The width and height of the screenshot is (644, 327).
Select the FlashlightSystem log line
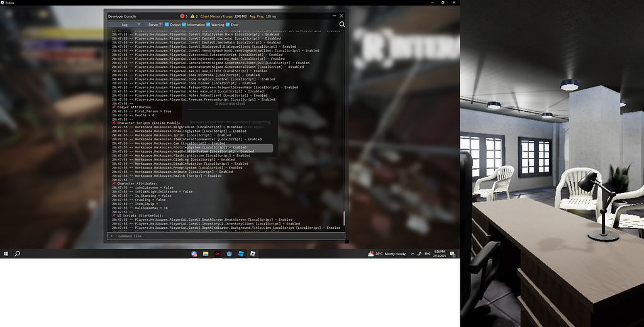(x=181, y=156)
